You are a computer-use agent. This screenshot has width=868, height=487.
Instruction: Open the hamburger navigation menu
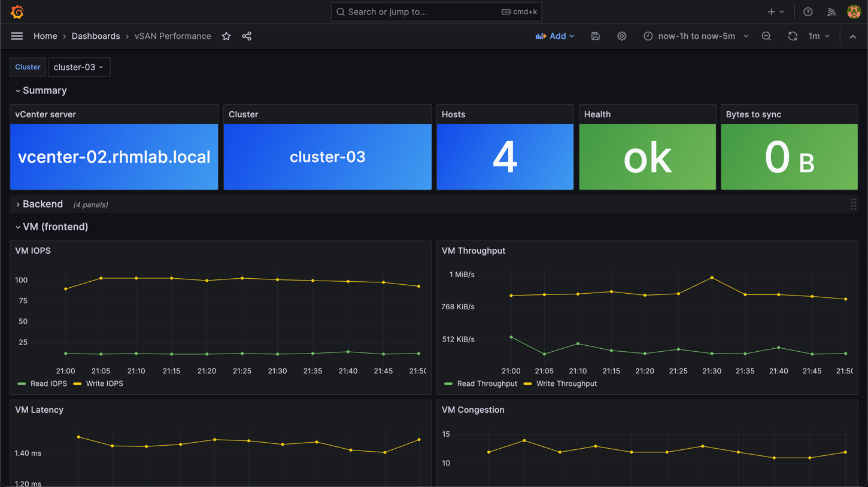coord(17,36)
